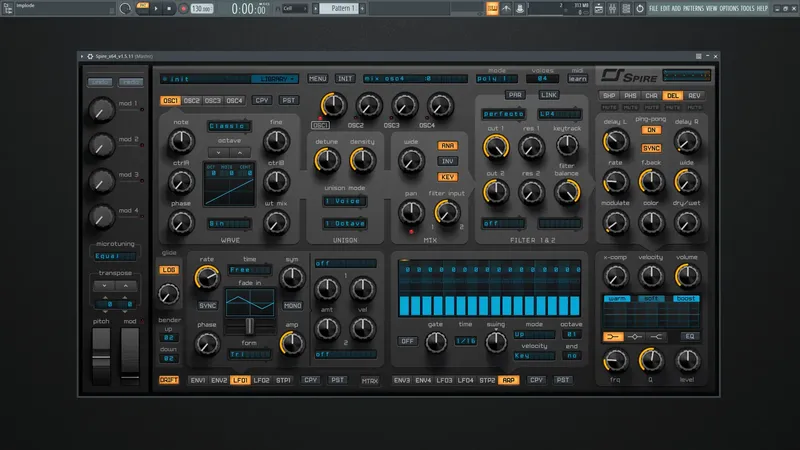
Task: Click the cut 1 filter knob
Action: 496,147
